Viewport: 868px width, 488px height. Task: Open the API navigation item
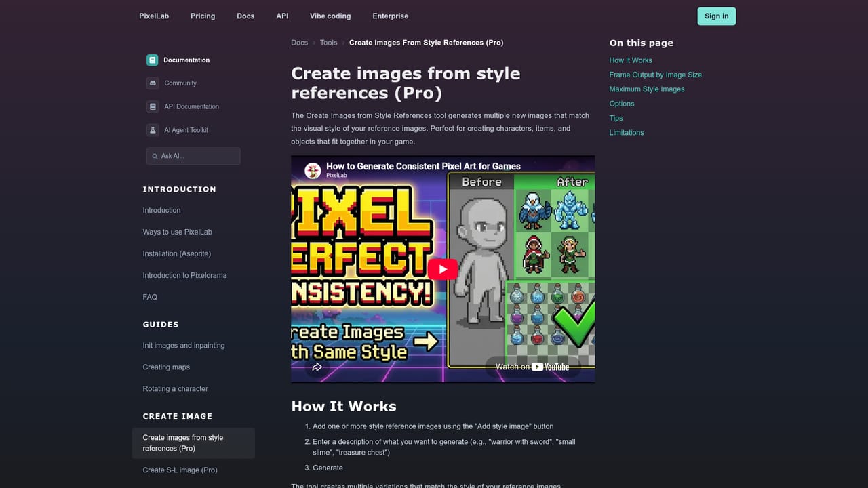pos(282,16)
